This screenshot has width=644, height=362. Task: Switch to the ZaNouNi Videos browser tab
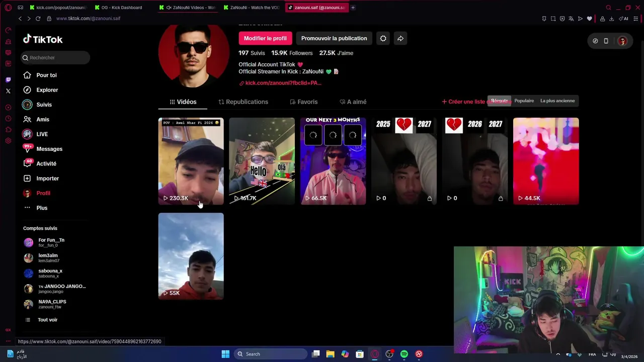187,8
